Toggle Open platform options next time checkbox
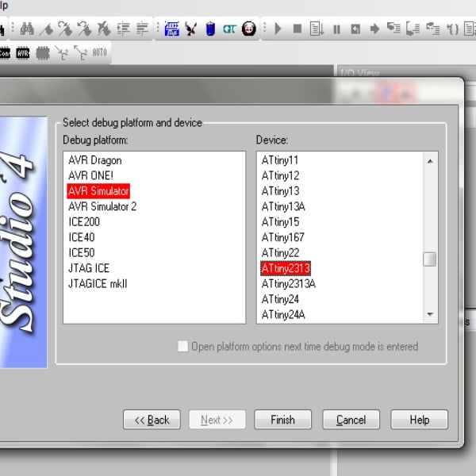The width and height of the screenshot is (476, 476). click(x=182, y=346)
